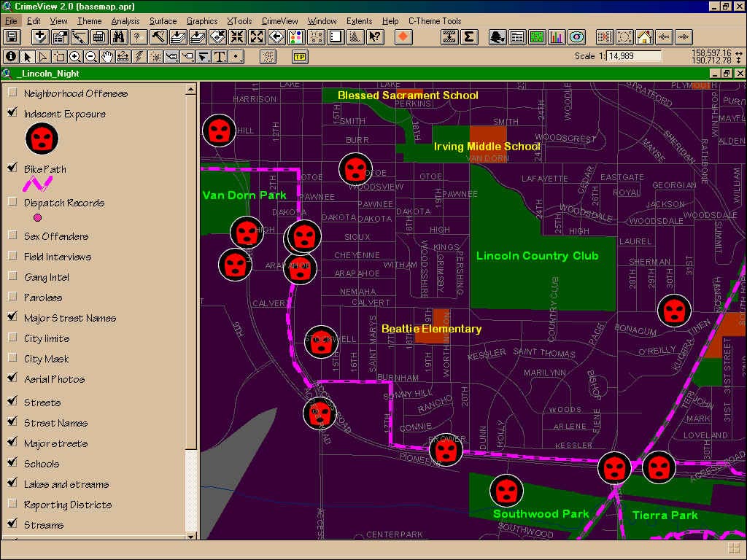Click the Save project icon
747x560 pixels.
coord(12,37)
